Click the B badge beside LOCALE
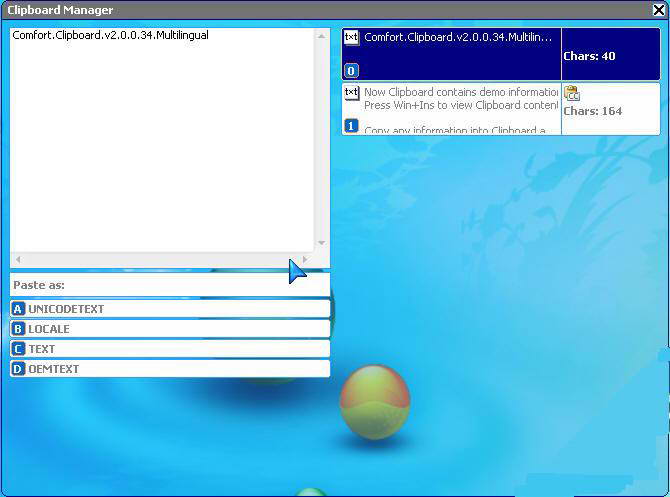The width and height of the screenshot is (670, 497). (18, 329)
